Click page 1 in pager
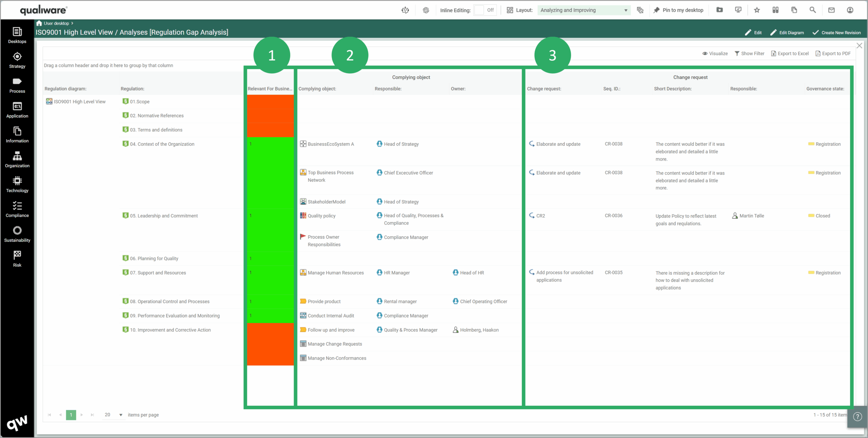The width and height of the screenshot is (868, 438). pyautogui.click(x=71, y=415)
